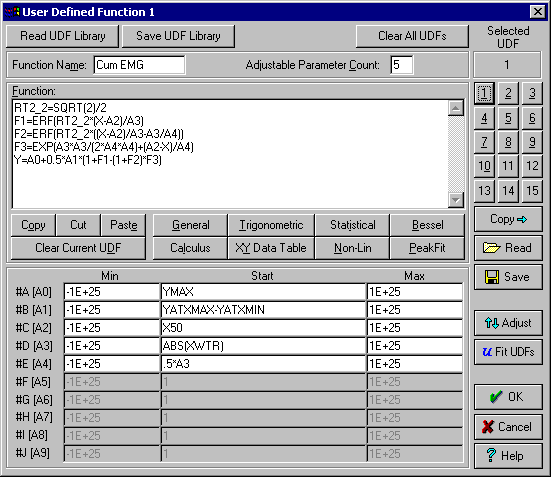Click the function box scroll up arrow
Screen dimensions: 551x477
(456, 108)
